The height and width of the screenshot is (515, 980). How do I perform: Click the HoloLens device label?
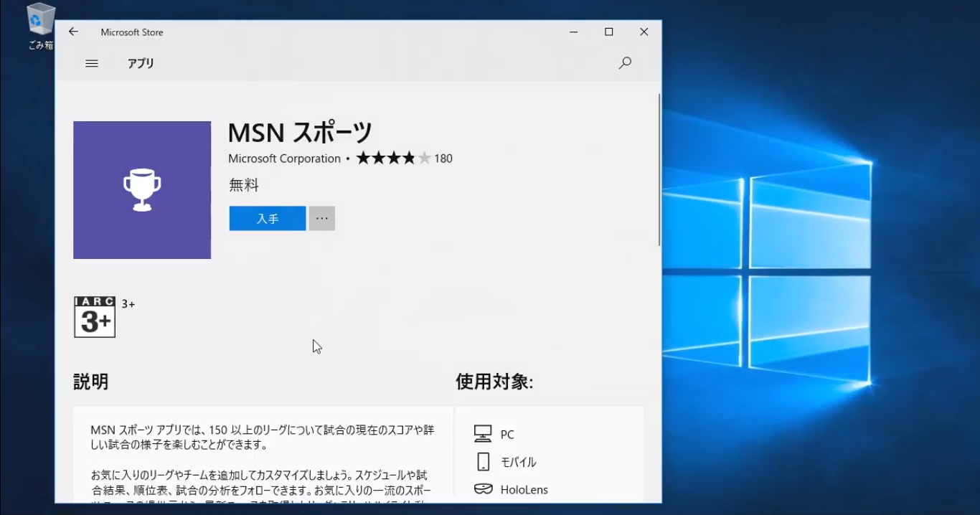point(524,490)
